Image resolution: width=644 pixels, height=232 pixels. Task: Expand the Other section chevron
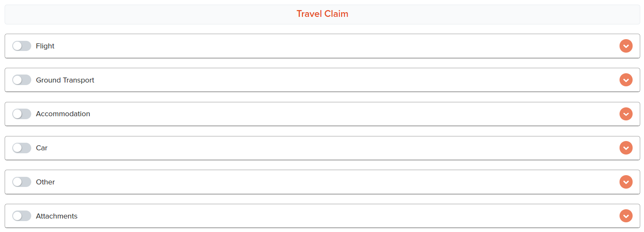click(x=626, y=182)
